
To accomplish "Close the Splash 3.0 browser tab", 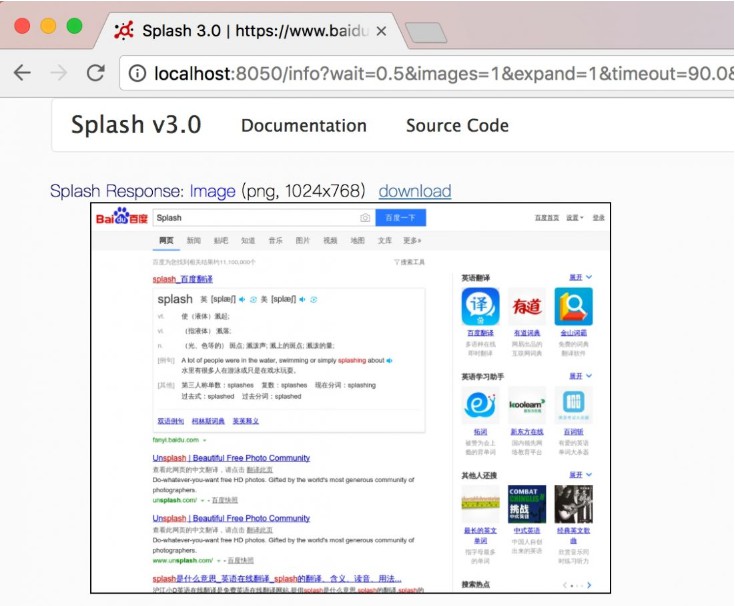I will pyautogui.click(x=382, y=31).
